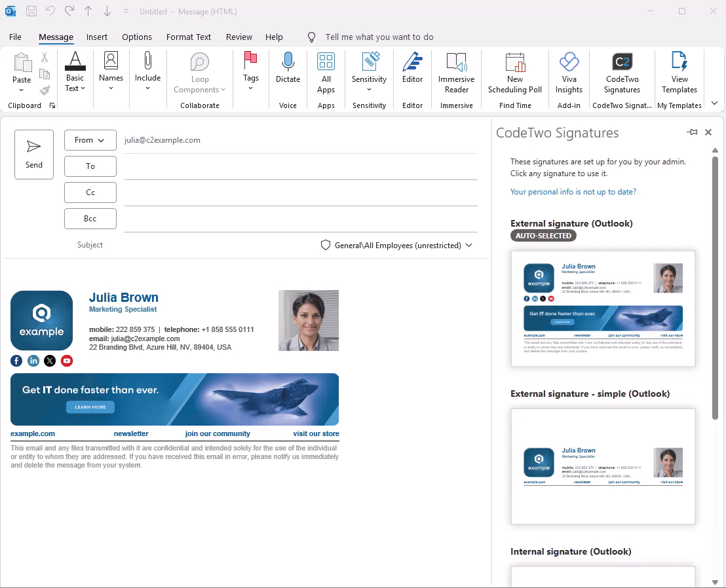Click the Copy icon in Clipboard group

point(45,74)
